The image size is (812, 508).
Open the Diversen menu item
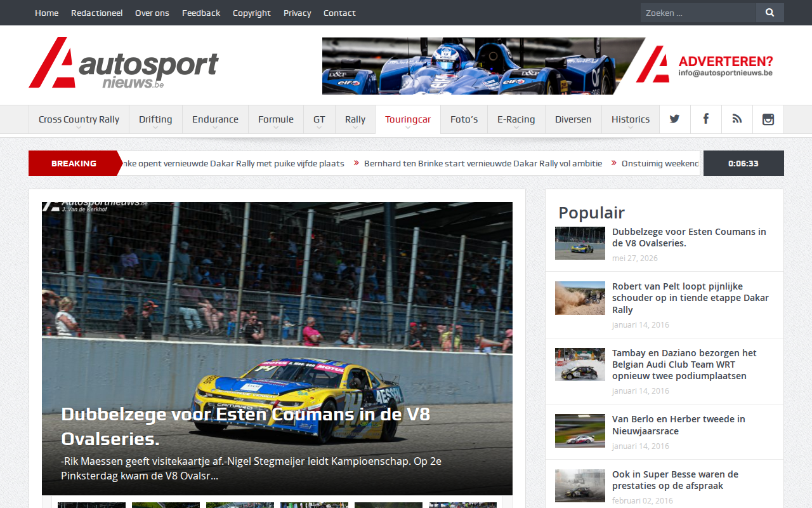[573, 119]
